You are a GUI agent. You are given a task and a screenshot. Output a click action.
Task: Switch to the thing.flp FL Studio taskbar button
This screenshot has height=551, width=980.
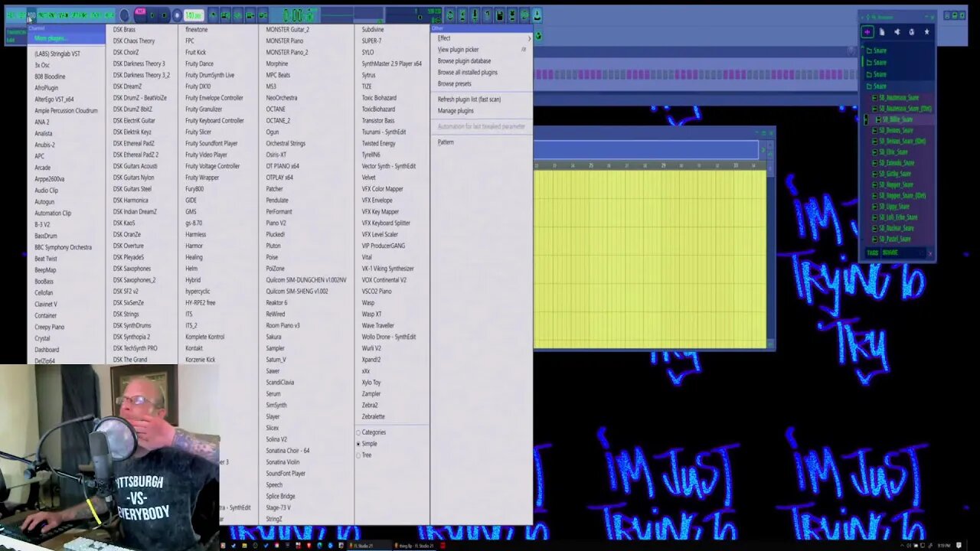[x=414, y=546]
